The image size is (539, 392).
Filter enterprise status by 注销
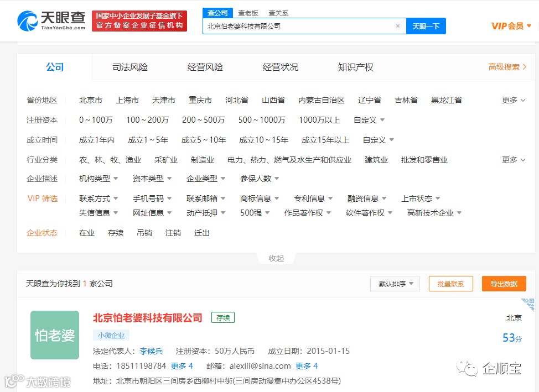pyautogui.click(x=173, y=233)
